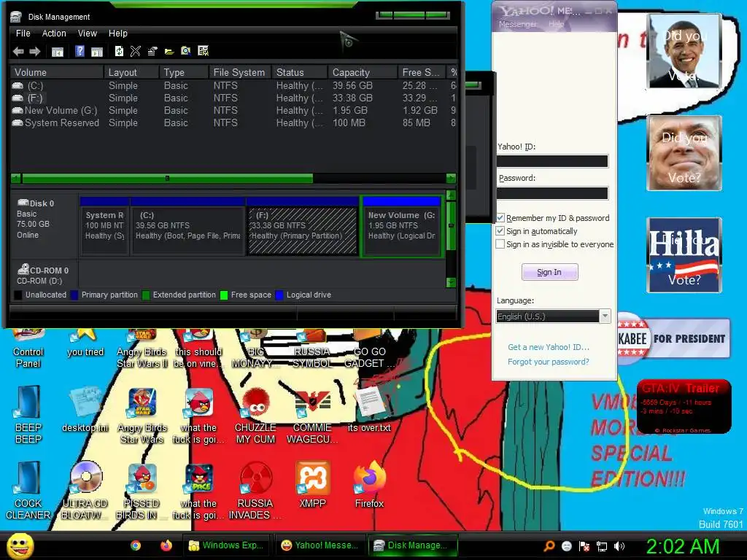Select the desktop.ini file icon
This screenshot has height=560, width=747.
pyautogui.click(x=85, y=410)
